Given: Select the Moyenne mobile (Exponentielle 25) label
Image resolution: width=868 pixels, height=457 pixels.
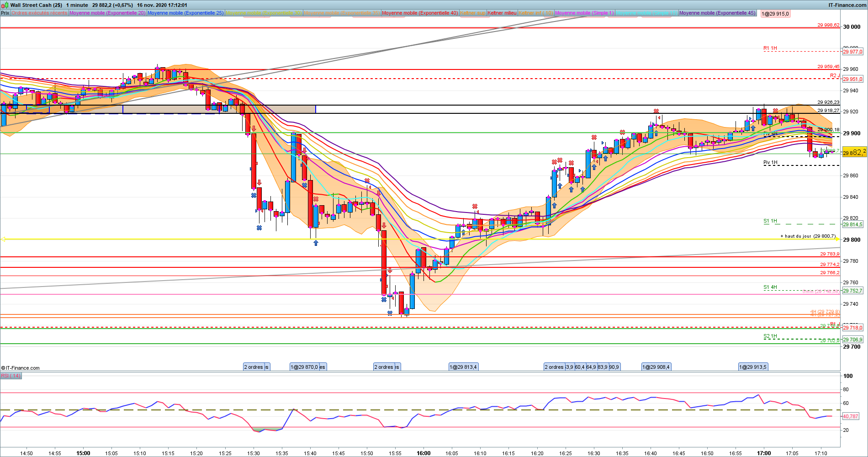Looking at the screenshot, I should (x=185, y=13).
